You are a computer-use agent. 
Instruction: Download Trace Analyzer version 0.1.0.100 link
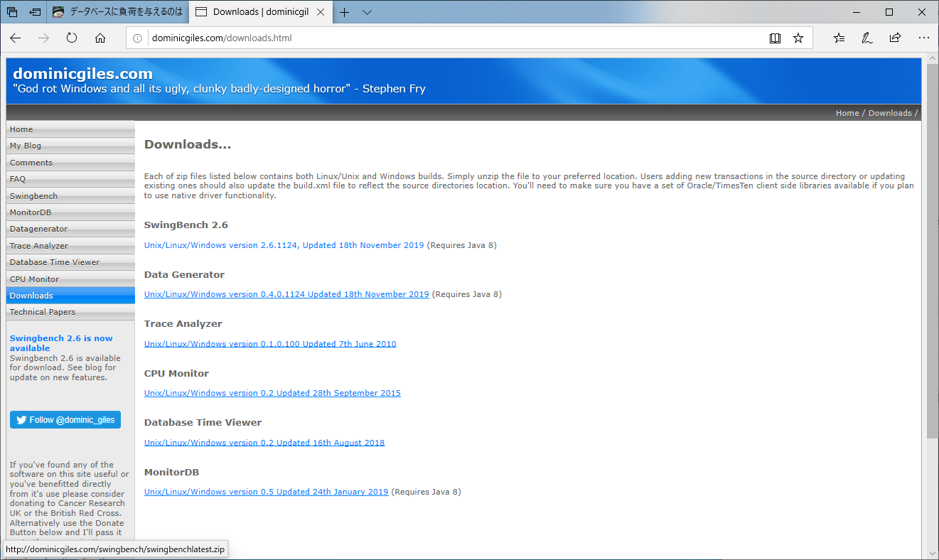[270, 344]
